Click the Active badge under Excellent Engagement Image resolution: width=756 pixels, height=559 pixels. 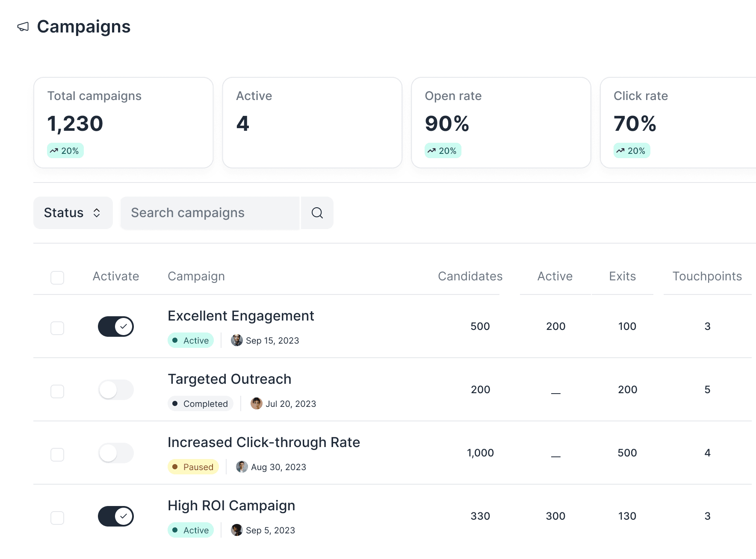[x=191, y=340]
